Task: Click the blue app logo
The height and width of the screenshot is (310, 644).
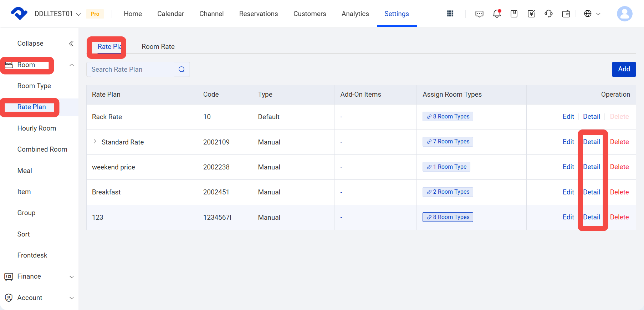Action: tap(19, 14)
